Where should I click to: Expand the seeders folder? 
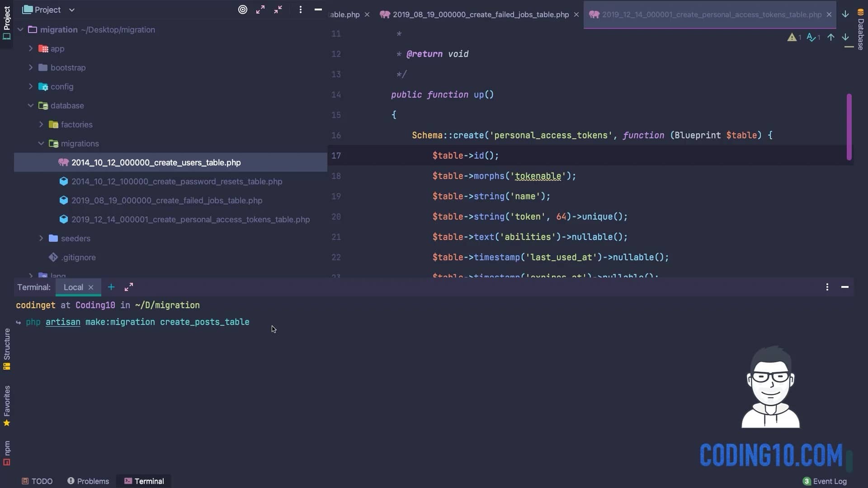tap(41, 238)
